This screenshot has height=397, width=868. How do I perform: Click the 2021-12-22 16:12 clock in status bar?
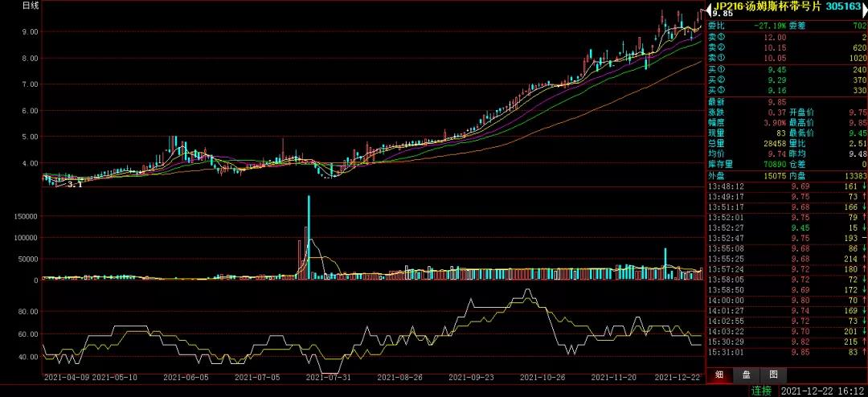[820, 391]
